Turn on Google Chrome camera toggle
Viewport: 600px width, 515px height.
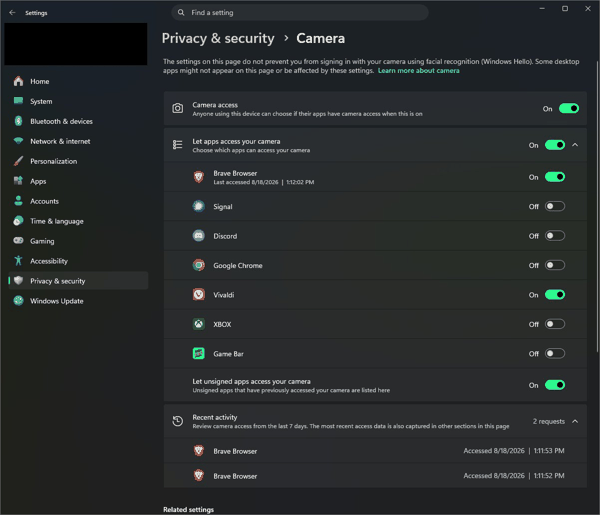tap(555, 265)
